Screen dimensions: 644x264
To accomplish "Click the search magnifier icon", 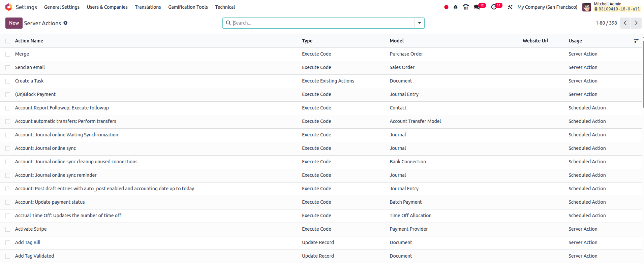I will pyautogui.click(x=228, y=23).
